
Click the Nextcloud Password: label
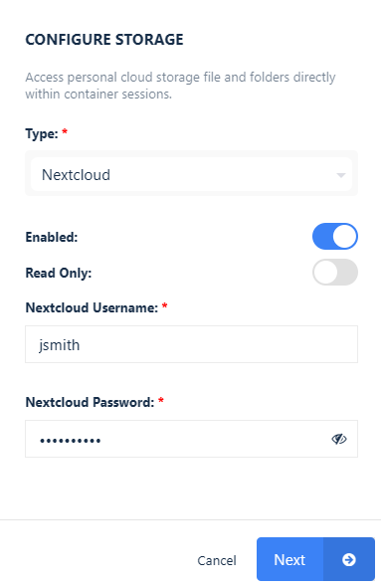coord(90,402)
